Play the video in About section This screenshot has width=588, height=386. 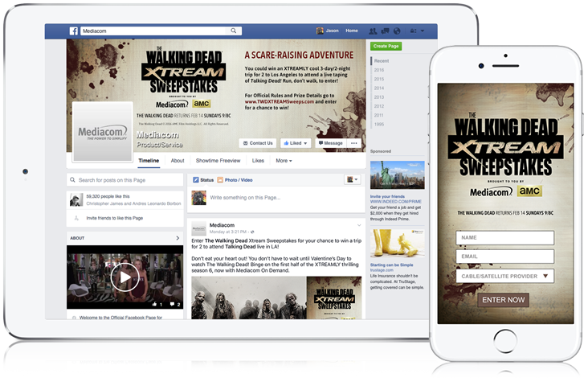click(125, 278)
